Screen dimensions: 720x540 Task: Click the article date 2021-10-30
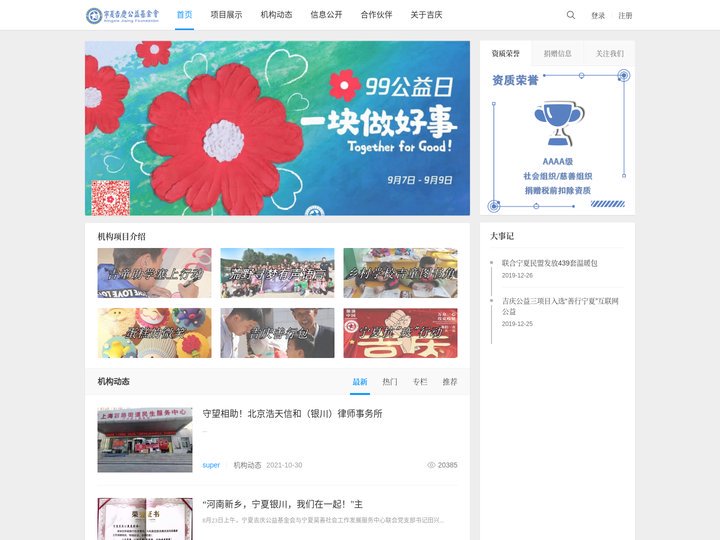[x=284, y=465]
